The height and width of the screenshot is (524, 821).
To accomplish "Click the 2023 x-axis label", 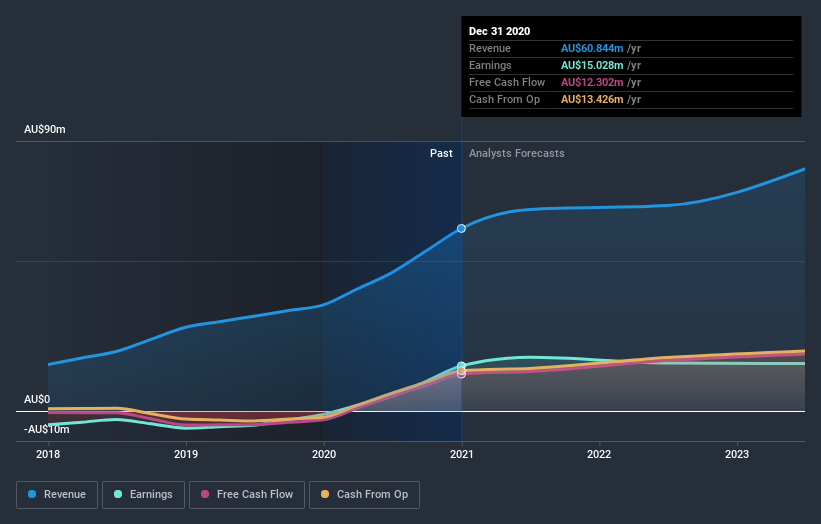I will [737, 454].
